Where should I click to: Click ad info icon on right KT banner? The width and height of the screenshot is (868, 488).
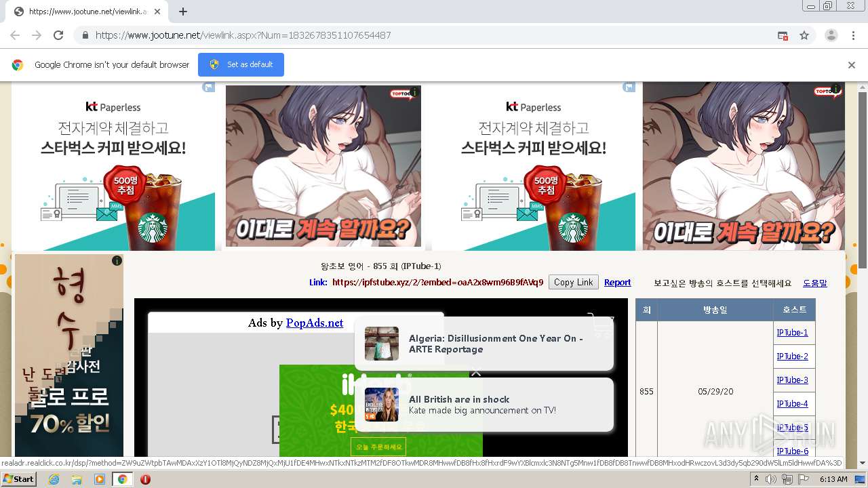(x=629, y=87)
